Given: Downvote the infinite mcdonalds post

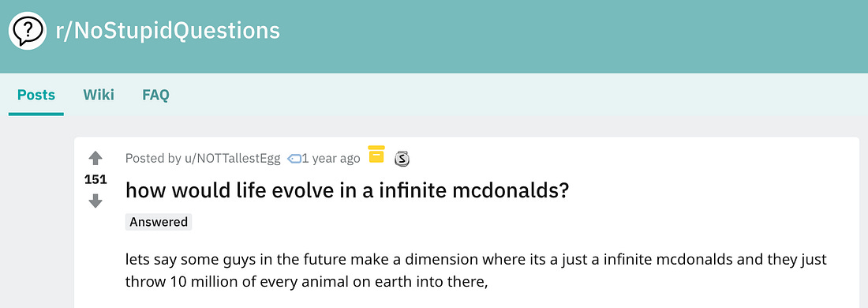Looking at the screenshot, I should [95, 201].
